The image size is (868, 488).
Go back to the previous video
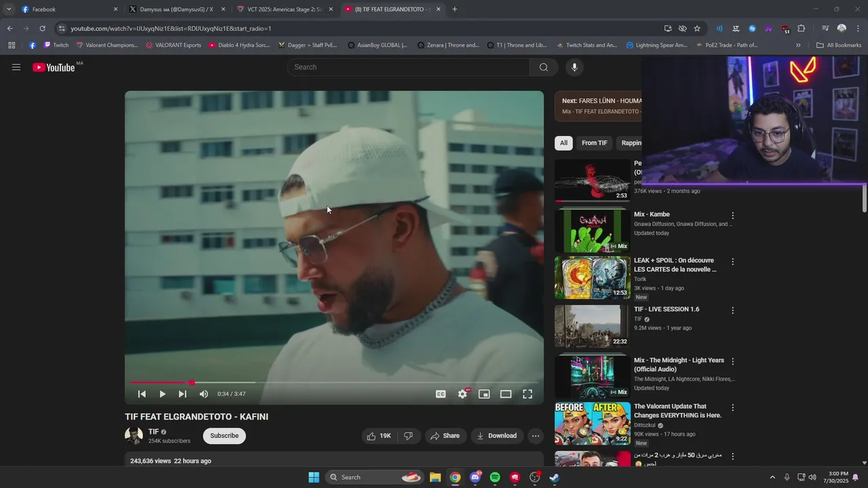pyautogui.click(x=142, y=394)
